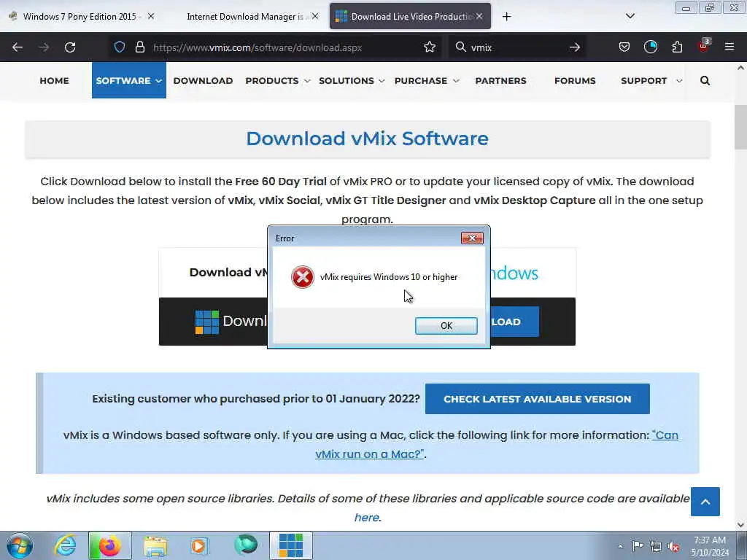Viewport: 747px width, 560px height.
Task: Click the red extension badge icon
Action: pos(703,46)
